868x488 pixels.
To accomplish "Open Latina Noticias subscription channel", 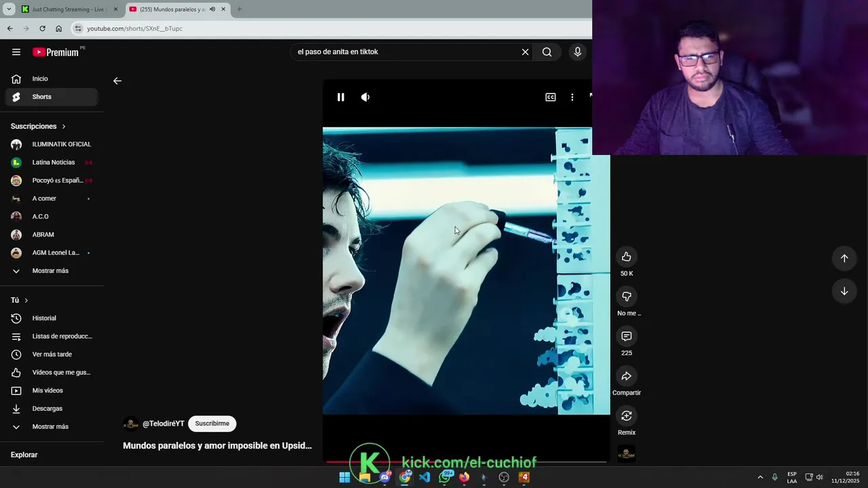I will 52,163.
